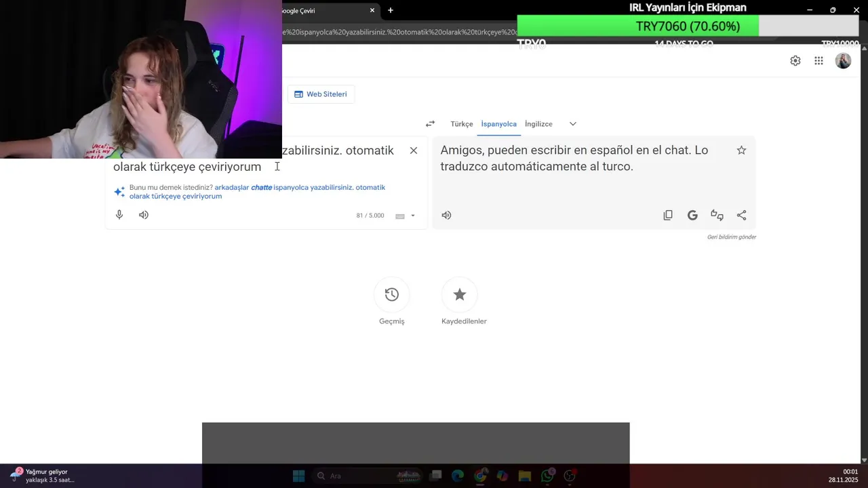Switch to Chrome on taskbar
The height and width of the screenshot is (488, 868).
(x=480, y=476)
